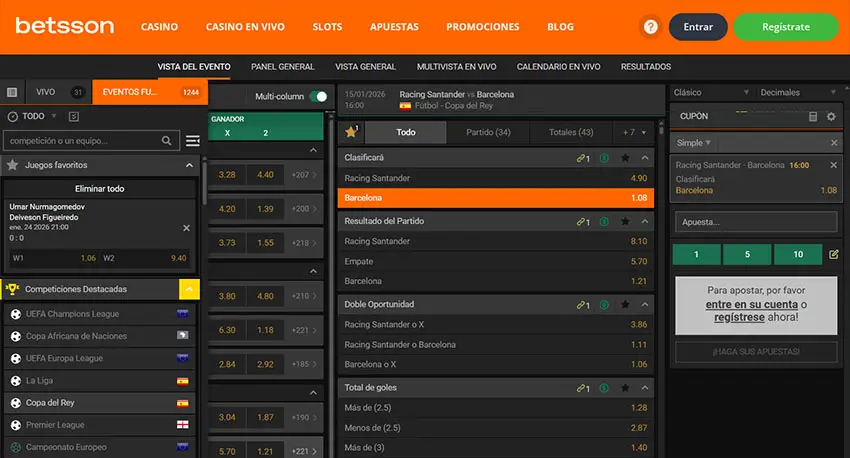Screen dimensions: 850x458
Task: Click the Entrar button
Action: click(x=698, y=27)
